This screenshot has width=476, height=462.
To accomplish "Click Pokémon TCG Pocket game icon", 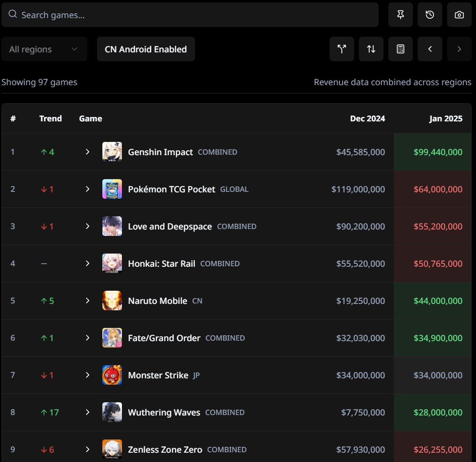I will point(112,189).
